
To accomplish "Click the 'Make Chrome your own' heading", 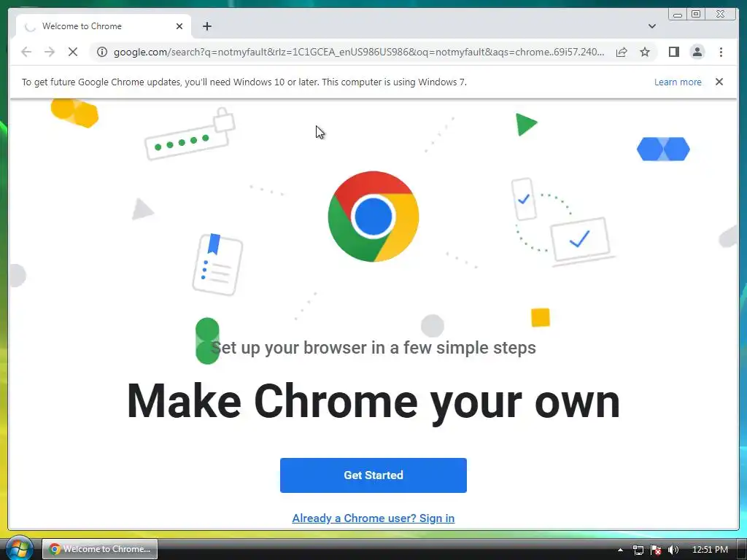I will coord(373,402).
